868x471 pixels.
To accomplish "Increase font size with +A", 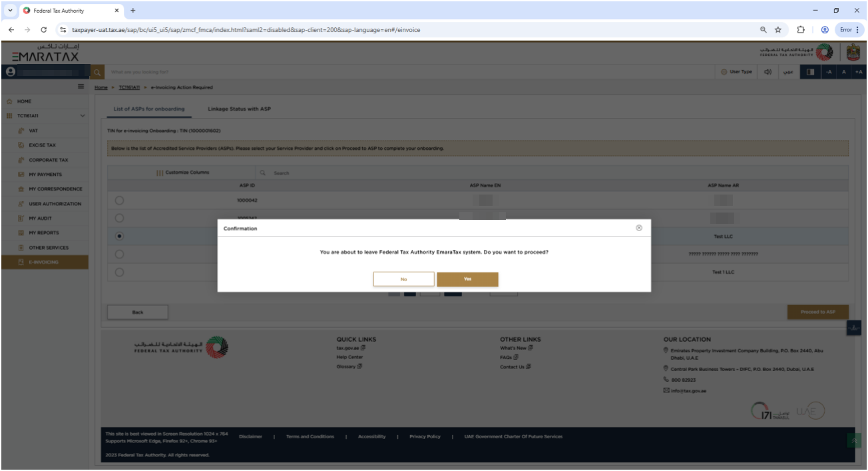I will (x=859, y=71).
